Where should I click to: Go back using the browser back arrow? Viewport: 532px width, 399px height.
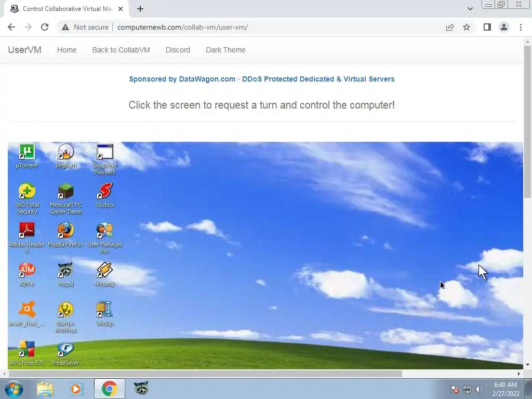11,27
